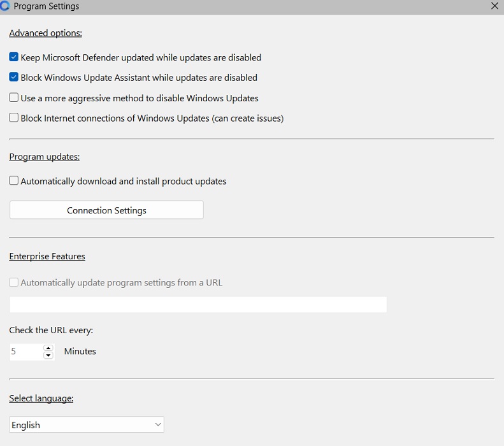Screen dimensions: 504x446
Task: Click the Minutes label
Action: (x=80, y=351)
